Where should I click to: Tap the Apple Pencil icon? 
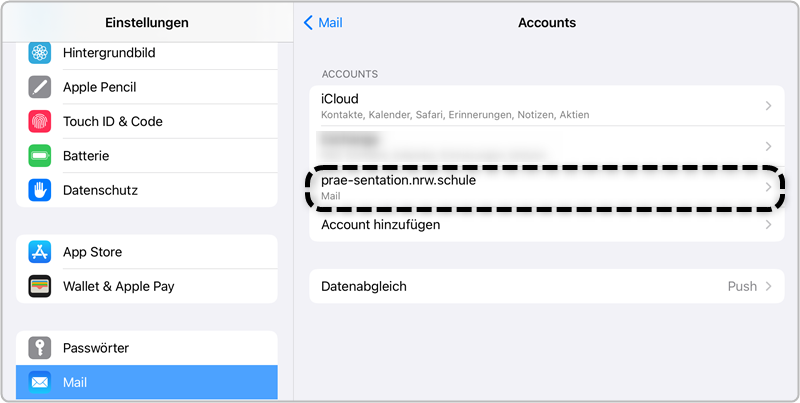39,87
